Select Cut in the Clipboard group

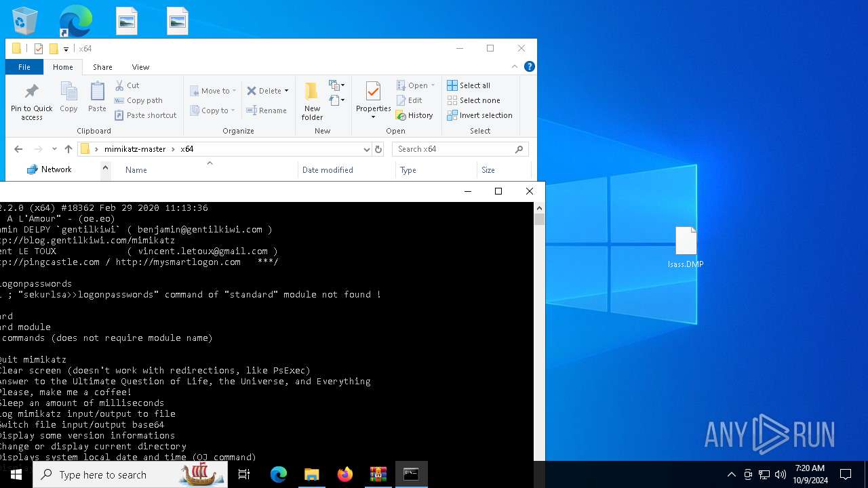127,85
